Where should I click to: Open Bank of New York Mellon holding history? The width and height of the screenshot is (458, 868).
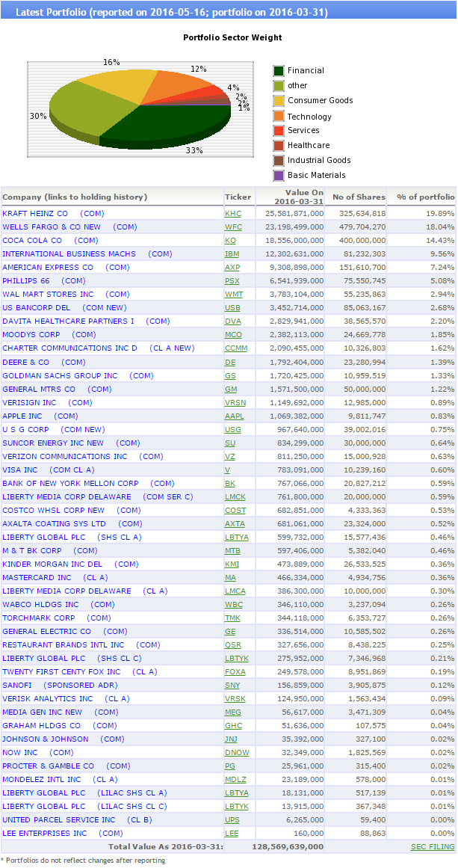[88, 484]
